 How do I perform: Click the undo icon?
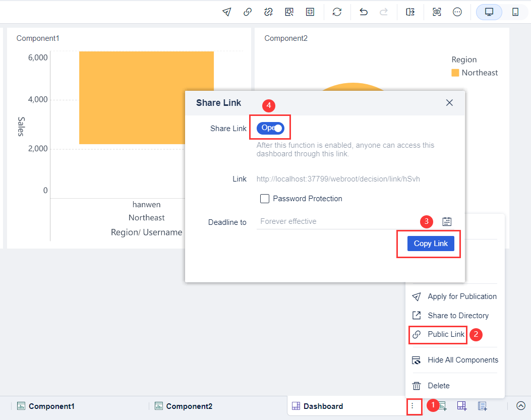click(x=363, y=12)
